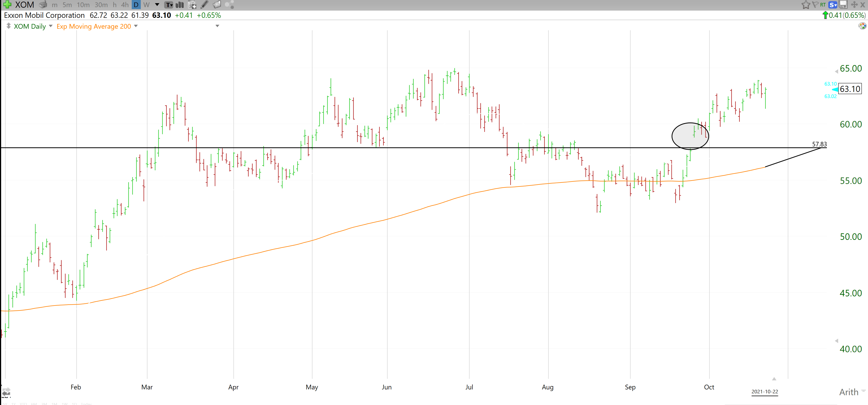Switch to the 30m timeframe

coord(101,5)
